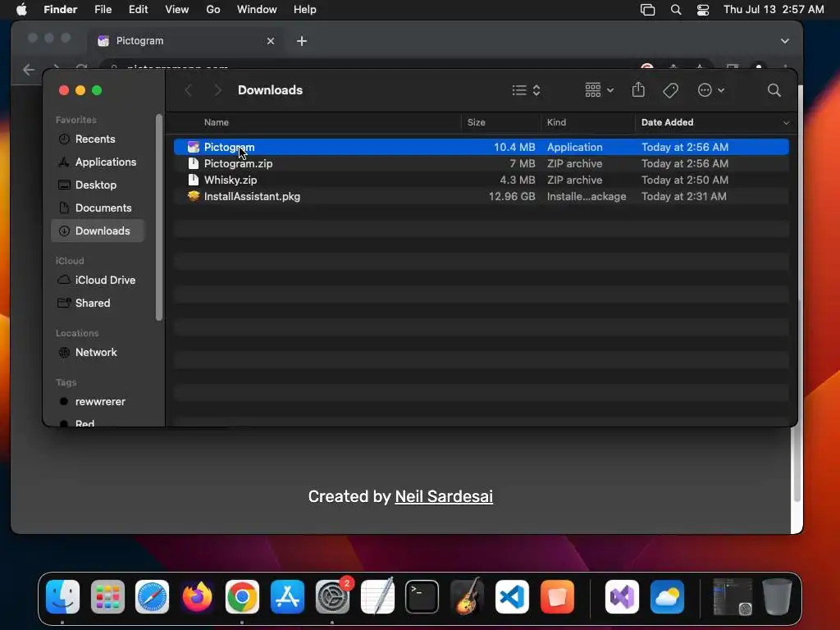The height and width of the screenshot is (630, 840).
Task: Select Applications in Finder sidebar
Action: 98,162
